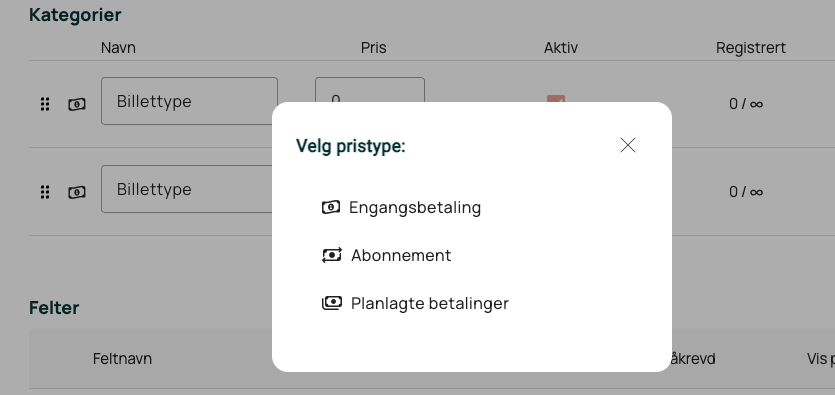Click the Navn column header

(118, 48)
